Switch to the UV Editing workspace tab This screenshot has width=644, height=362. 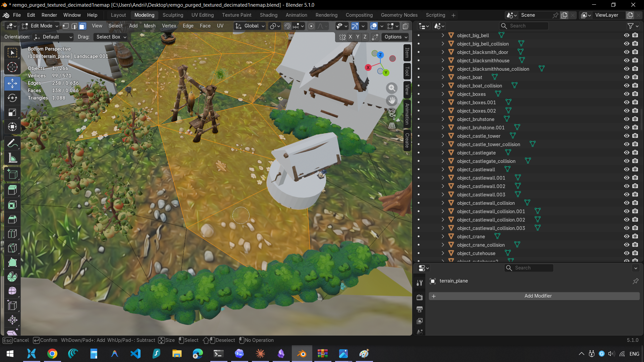click(202, 15)
